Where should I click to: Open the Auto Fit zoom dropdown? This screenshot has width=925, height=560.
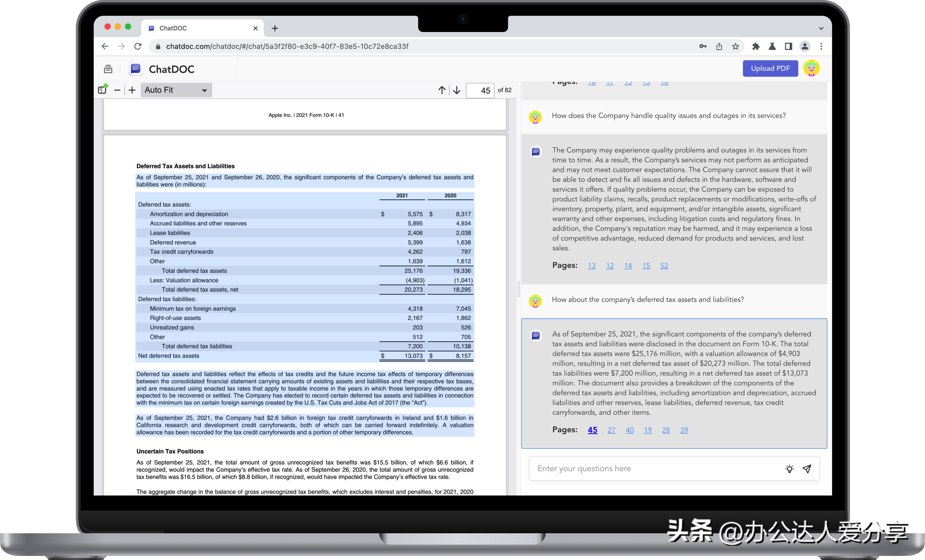pos(176,90)
